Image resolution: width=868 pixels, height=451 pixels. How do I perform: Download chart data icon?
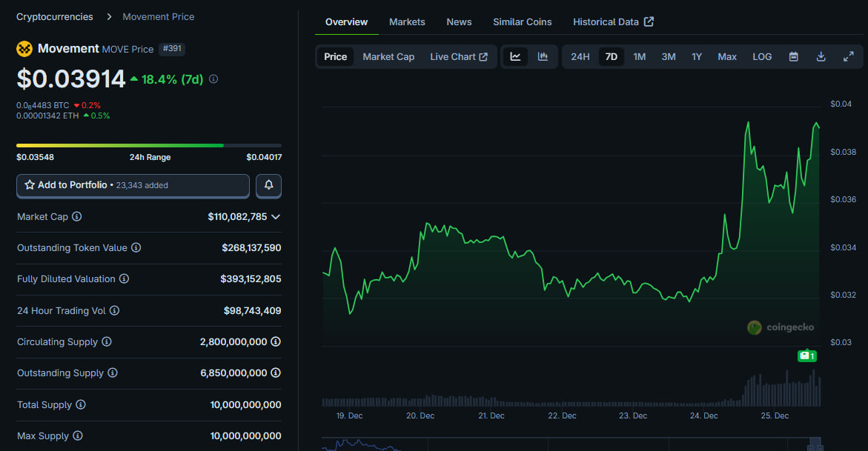coord(821,57)
